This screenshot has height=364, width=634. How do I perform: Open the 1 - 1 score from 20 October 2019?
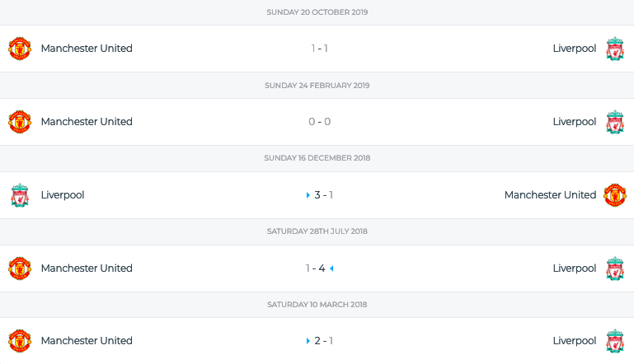(x=319, y=49)
